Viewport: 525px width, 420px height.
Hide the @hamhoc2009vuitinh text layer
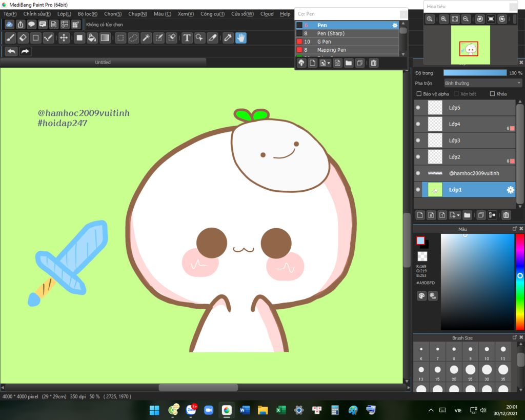tap(418, 173)
